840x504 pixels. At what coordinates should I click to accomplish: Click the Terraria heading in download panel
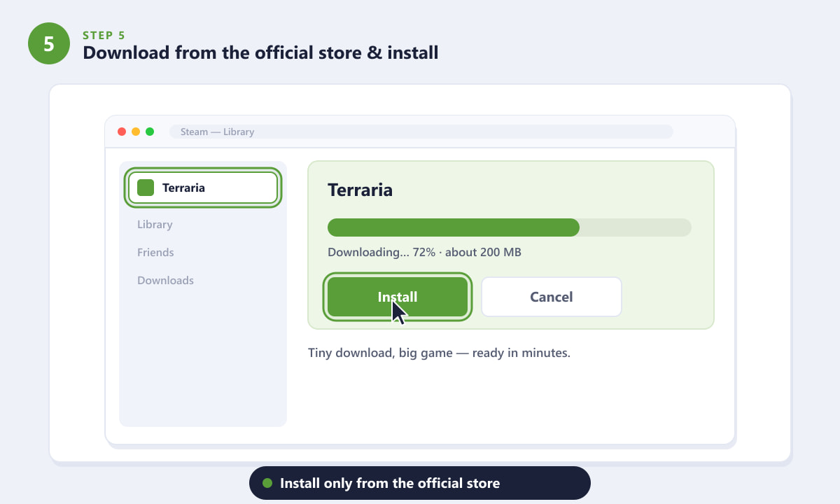[x=360, y=190]
